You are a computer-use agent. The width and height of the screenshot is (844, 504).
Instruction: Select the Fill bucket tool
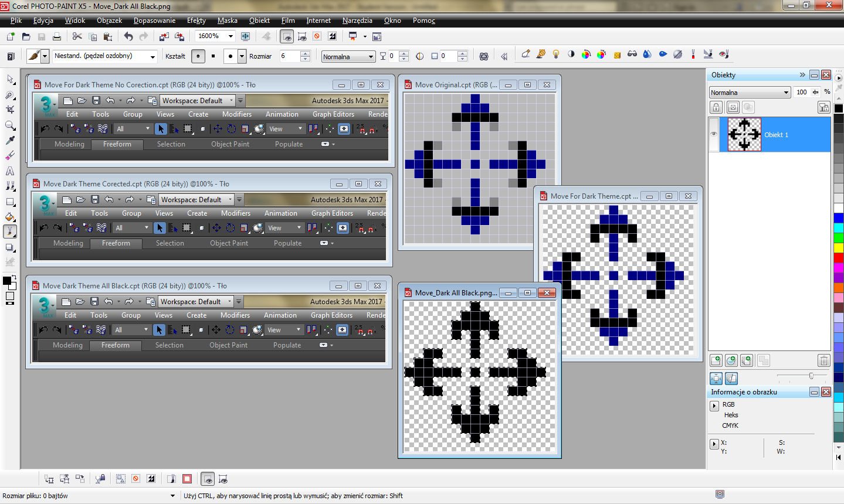10,217
